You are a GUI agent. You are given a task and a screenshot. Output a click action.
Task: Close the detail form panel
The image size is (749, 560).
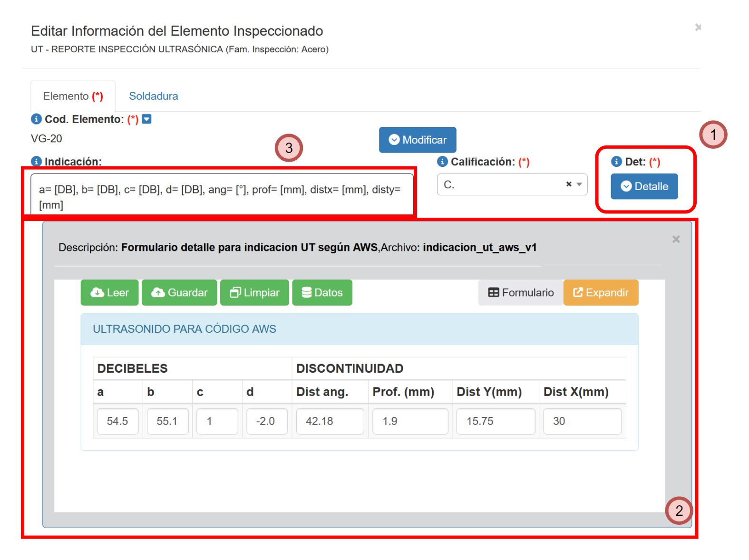click(x=676, y=239)
